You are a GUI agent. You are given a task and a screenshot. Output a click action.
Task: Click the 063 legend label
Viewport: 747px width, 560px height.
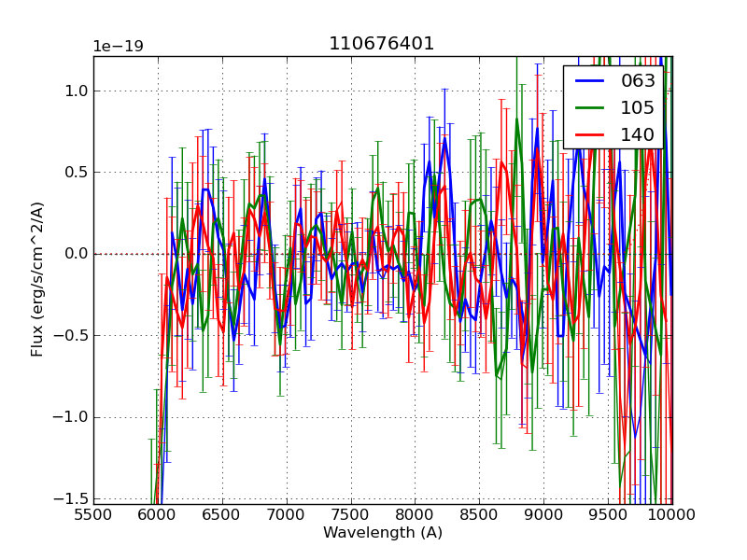click(638, 81)
